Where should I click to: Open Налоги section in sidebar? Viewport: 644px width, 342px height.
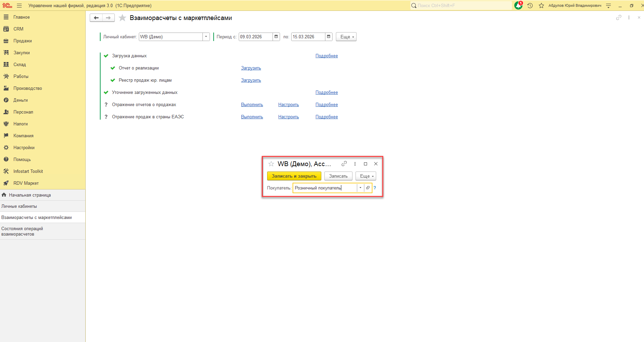pos(43,124)
